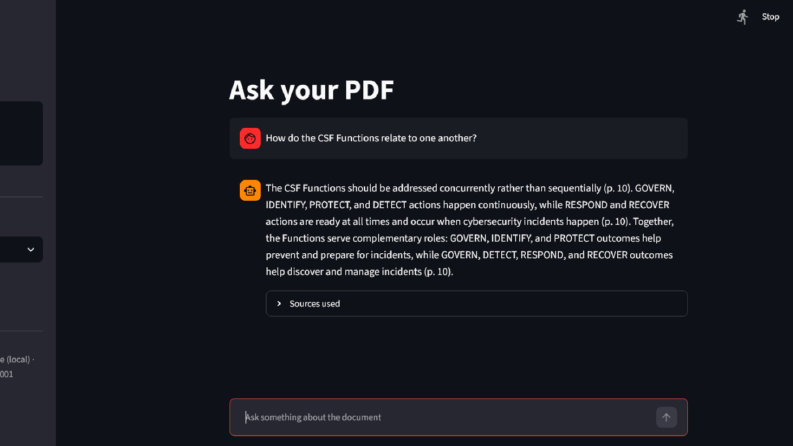Click the sidebar file upload box
The image size is (793, 446).
21,133
